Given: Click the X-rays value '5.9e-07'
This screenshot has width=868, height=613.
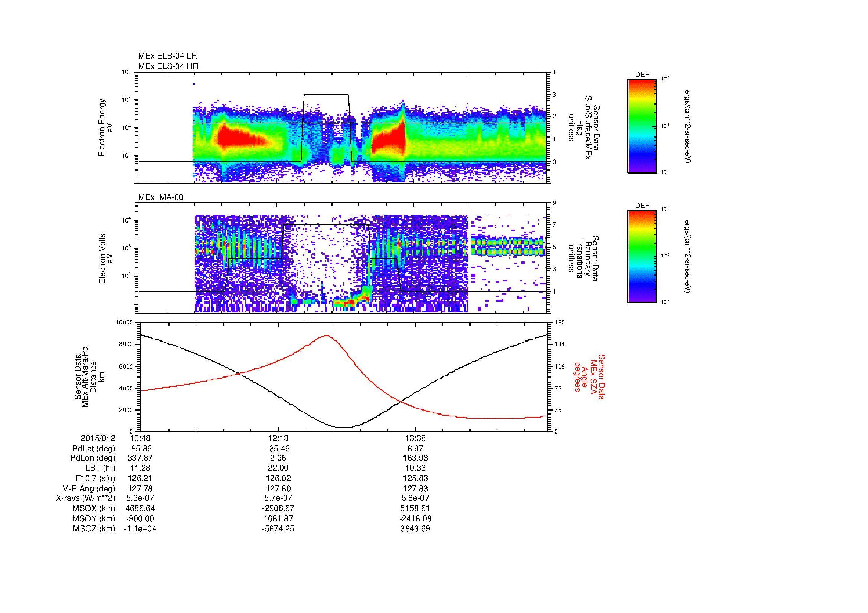Looking at the screenshot, I should point(140,498).
